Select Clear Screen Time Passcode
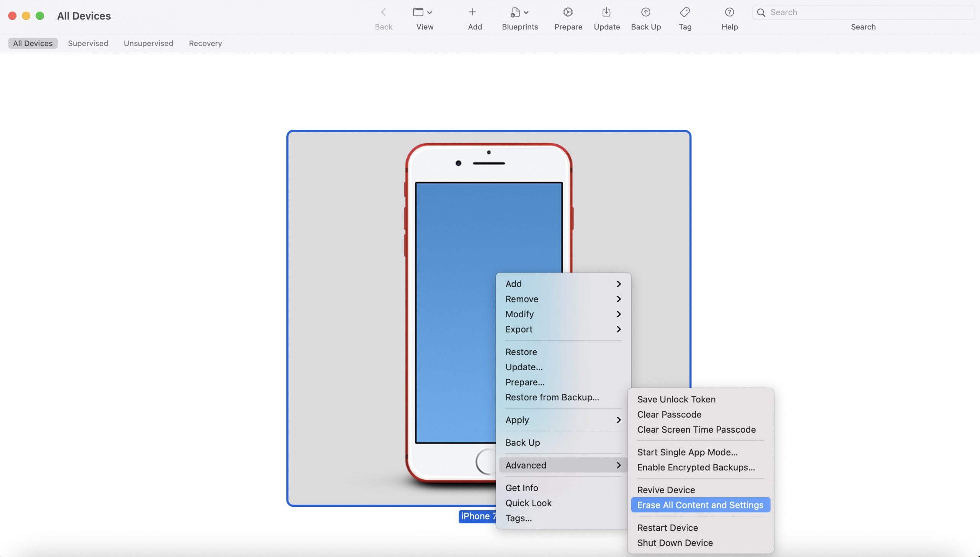 [701, 430]
